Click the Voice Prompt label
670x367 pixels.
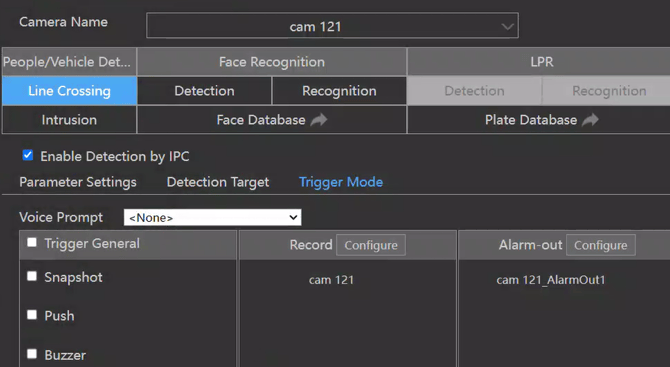pyautogui.click(x=61, y=217)
